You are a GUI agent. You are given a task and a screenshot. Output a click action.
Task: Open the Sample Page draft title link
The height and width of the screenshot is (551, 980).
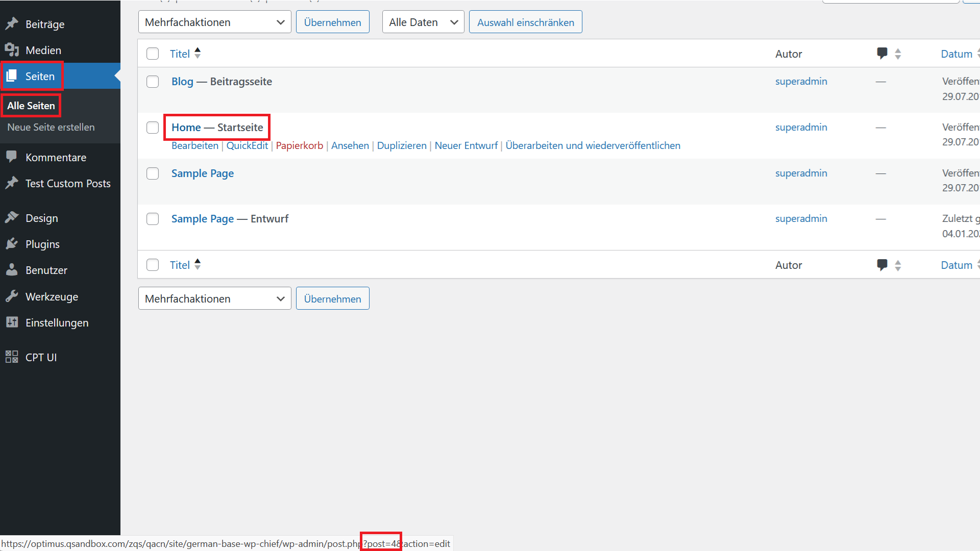[x=203, y=219]
